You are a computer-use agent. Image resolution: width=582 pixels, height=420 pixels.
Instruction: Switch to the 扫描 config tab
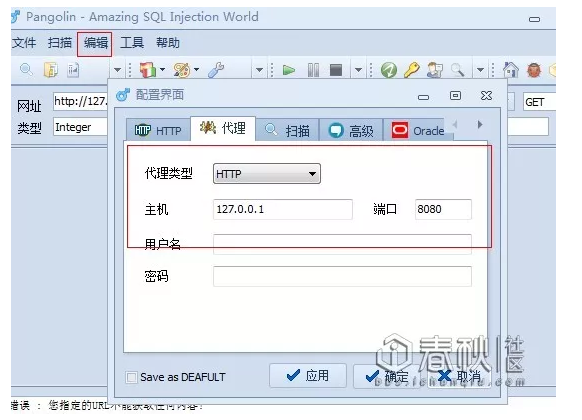[x=288, y=130]
